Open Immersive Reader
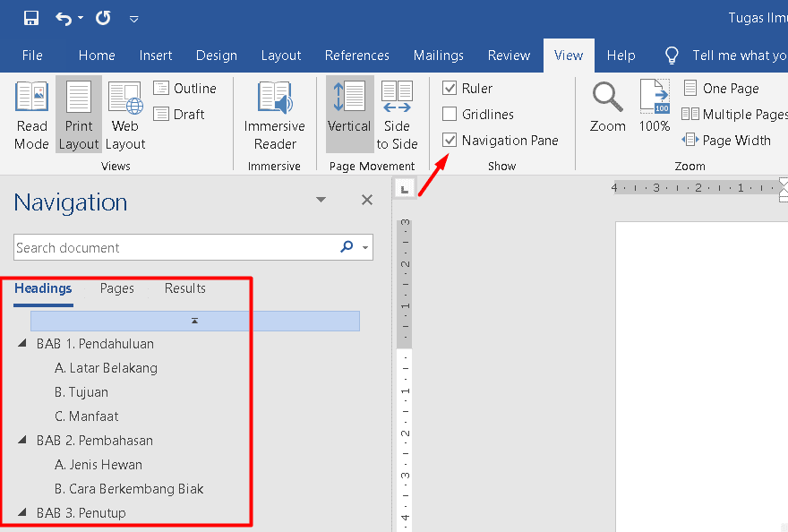This screenshot has width=788, height=532. pos(275,116)
